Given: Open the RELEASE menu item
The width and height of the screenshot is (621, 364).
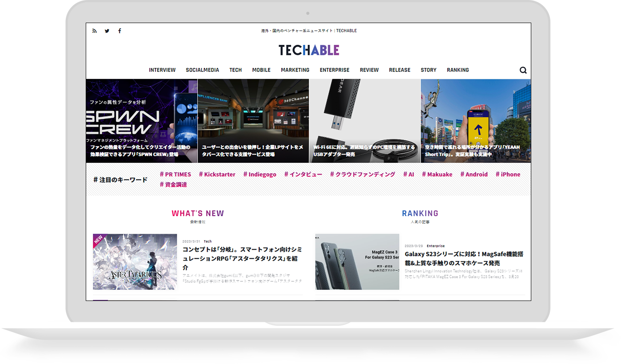Looking at the screenshot, I should (400, 70).
